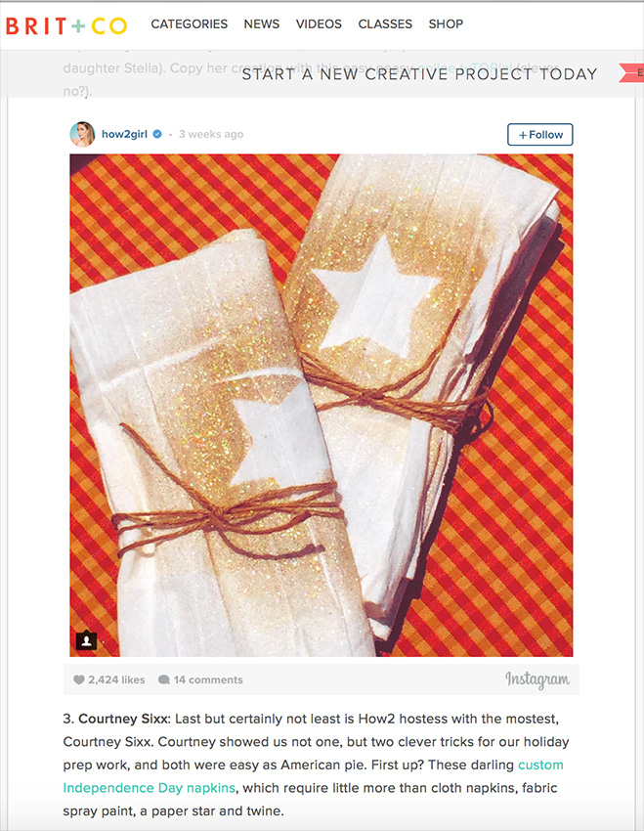Follow the how2girl account
The image size is (644, 831).
click(540, 135)
